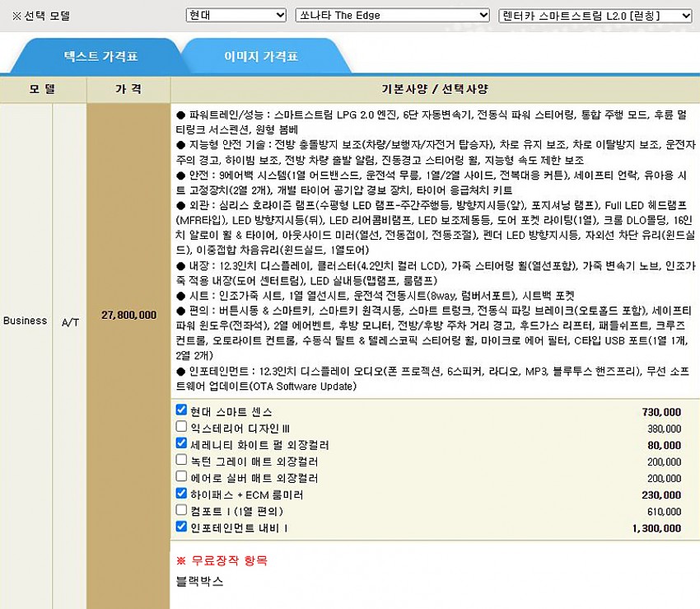
Task: Select the Business trim cell
Action: pyautogui.click(x=25, y=321)
